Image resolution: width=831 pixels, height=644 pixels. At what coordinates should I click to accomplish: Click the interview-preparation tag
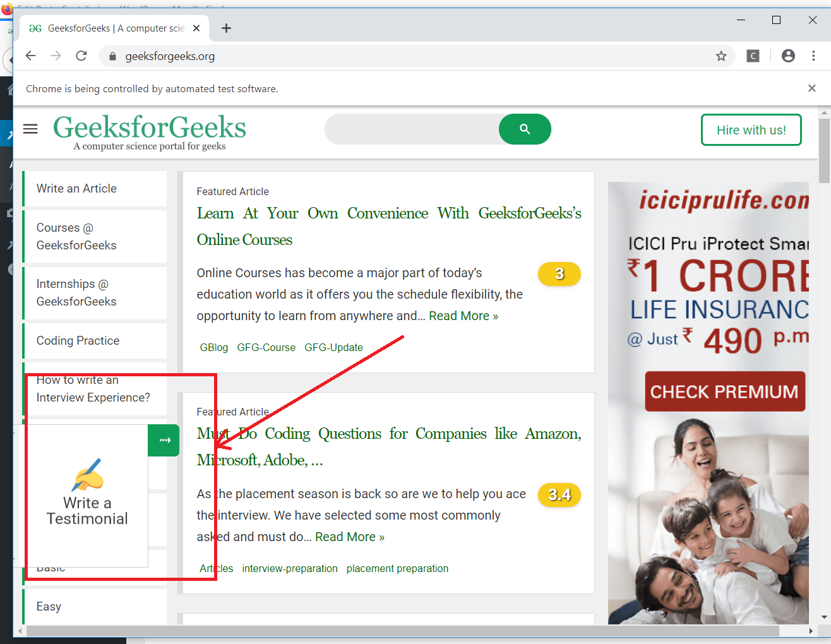pyautogui.click(x=290, y=568)
